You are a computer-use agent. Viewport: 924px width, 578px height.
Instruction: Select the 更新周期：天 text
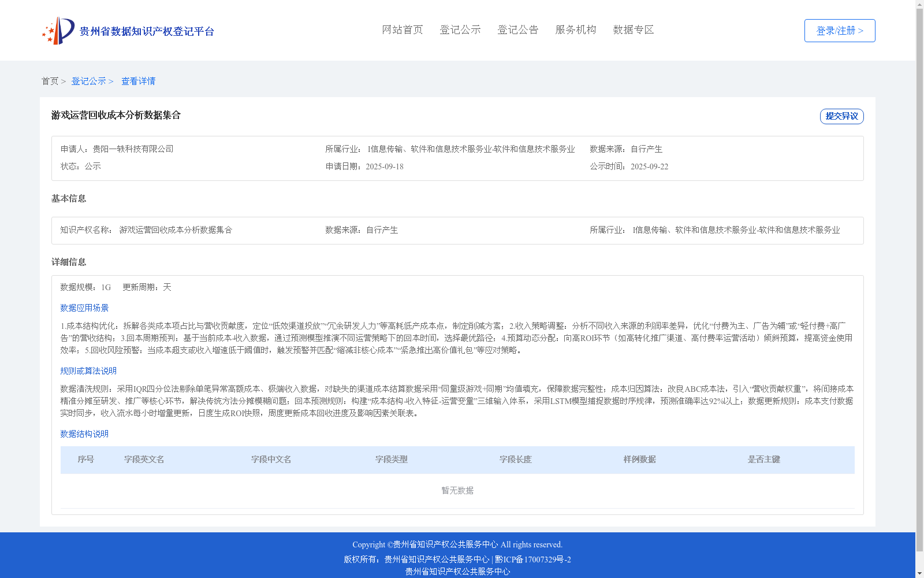tap(147, 287)
